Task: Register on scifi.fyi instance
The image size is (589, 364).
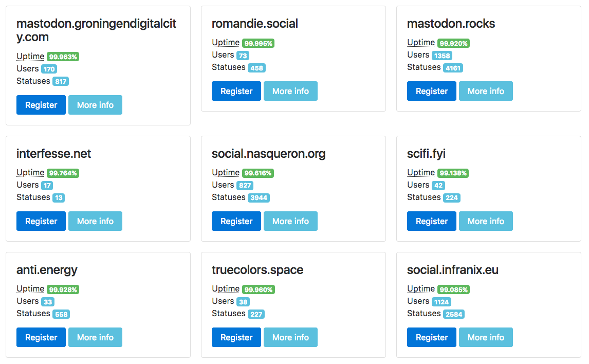Action: [x=432, y=221]
